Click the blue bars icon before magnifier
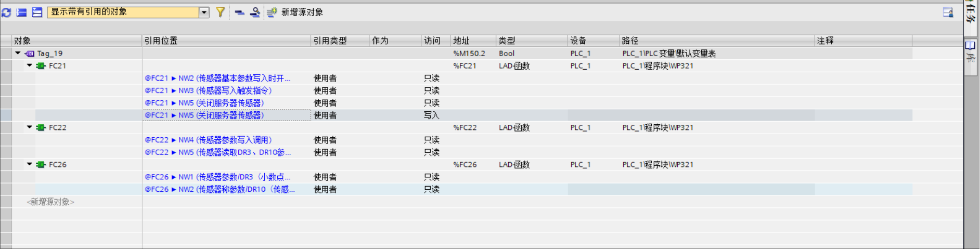This screenshot has height=249, width=980. coord(239,12)
